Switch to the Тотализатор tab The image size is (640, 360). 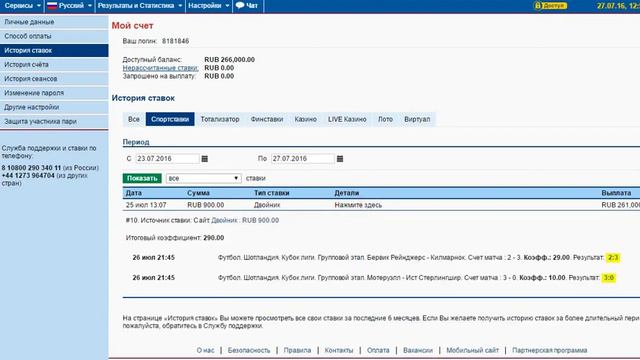[220, 119]
